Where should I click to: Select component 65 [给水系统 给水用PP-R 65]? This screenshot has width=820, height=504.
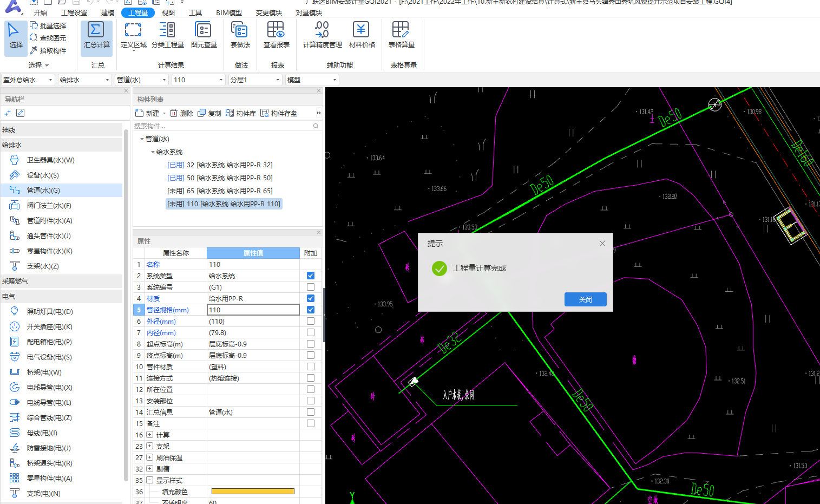coord(220,191)
